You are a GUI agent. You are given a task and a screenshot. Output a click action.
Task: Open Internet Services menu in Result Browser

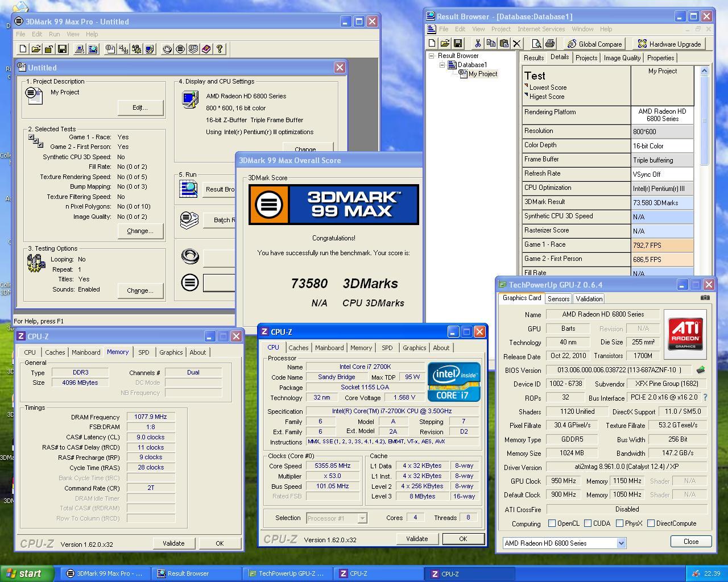[541, 29]
